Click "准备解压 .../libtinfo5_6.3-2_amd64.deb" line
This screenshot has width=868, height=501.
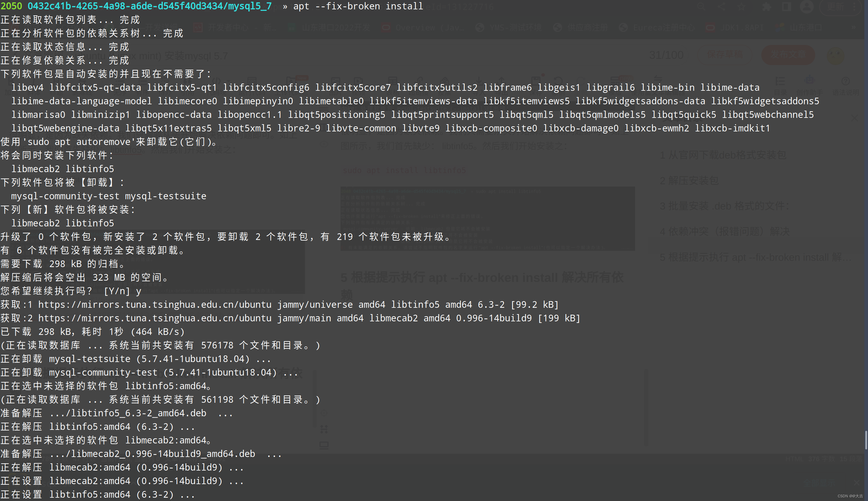point(117,413)
